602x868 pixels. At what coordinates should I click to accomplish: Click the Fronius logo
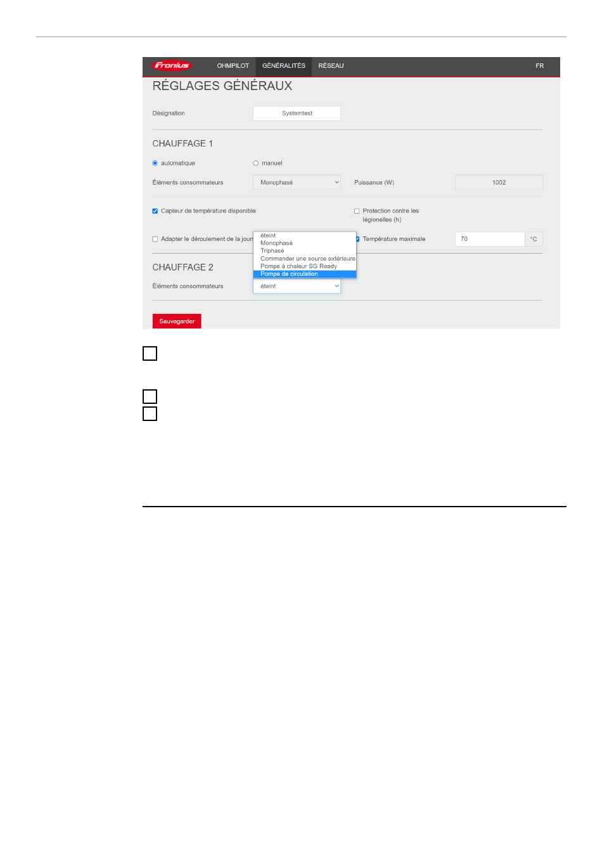172,65
